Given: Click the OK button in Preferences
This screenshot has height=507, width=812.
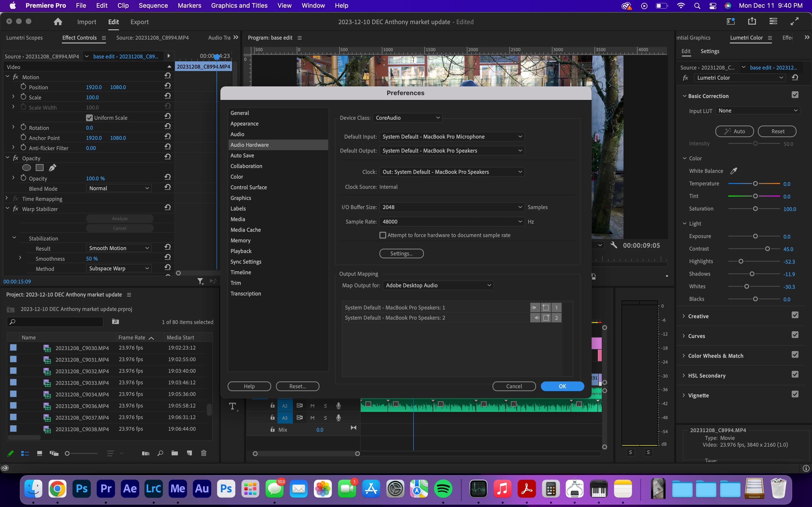Looking at the screenshot, I should click(x=562, y=386).
